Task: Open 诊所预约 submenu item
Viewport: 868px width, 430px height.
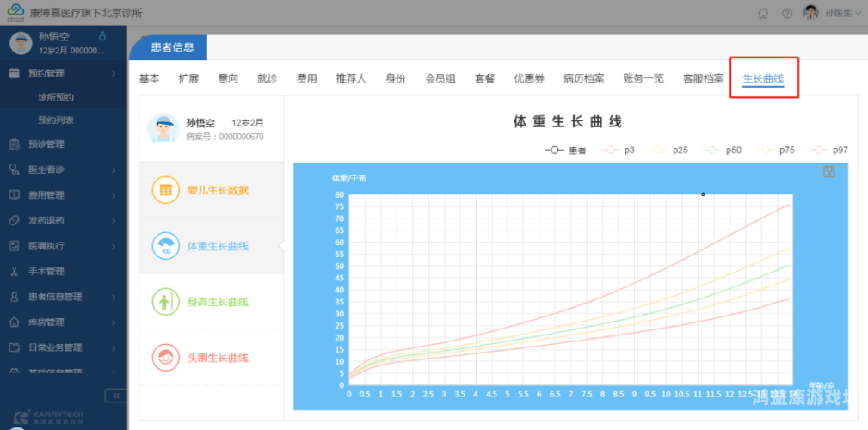Action: pos(56,97)
